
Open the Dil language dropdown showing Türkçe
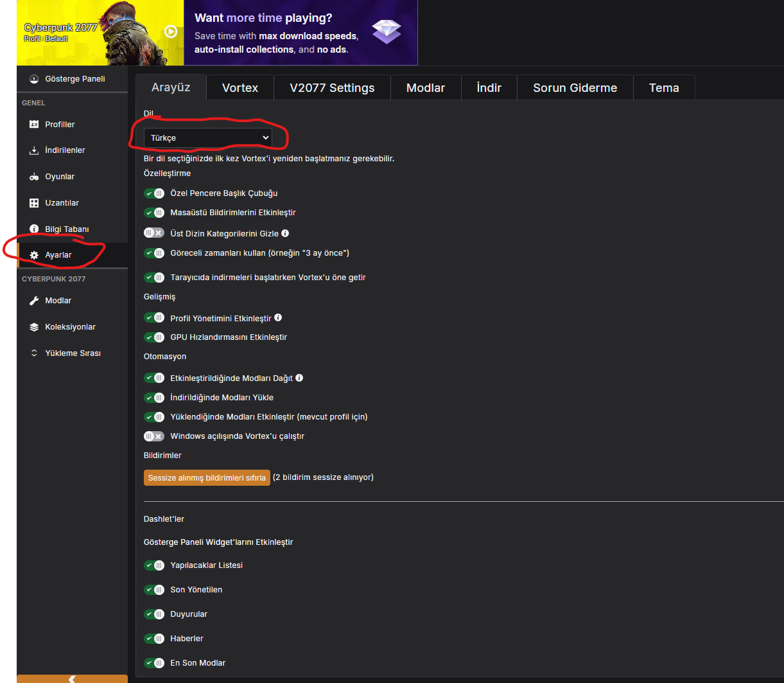pyautogui.click(x=208, y=138)
